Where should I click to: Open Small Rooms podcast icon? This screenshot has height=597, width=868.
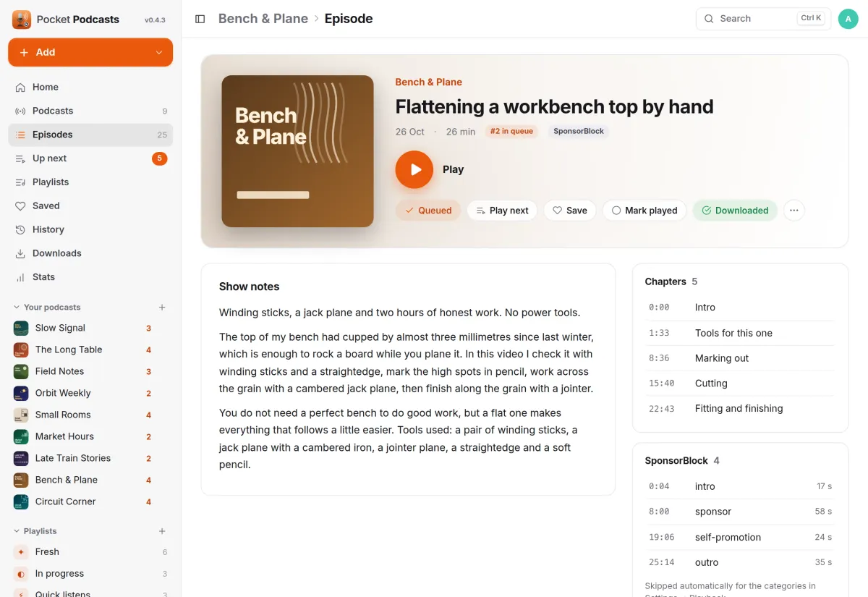21,415
